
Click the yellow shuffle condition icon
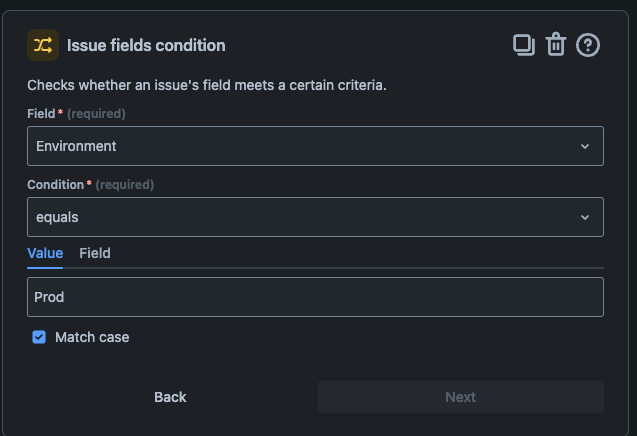click(43, 45)
